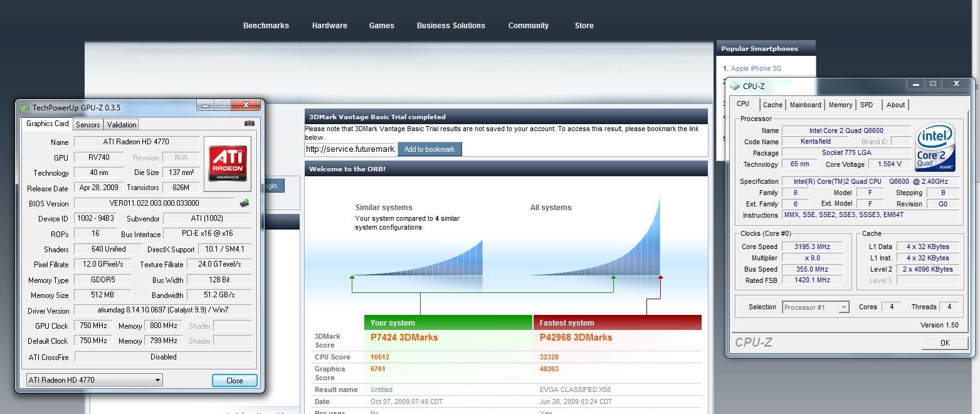This screenshot has width=980, height=414.
Task: Click the Intel Core 2 Quad logo
Action: click(x=935, y=147)
